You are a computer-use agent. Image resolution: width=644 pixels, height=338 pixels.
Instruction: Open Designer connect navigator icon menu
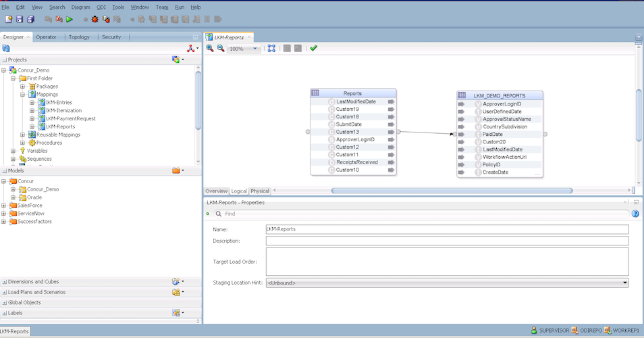pos(192,49)
